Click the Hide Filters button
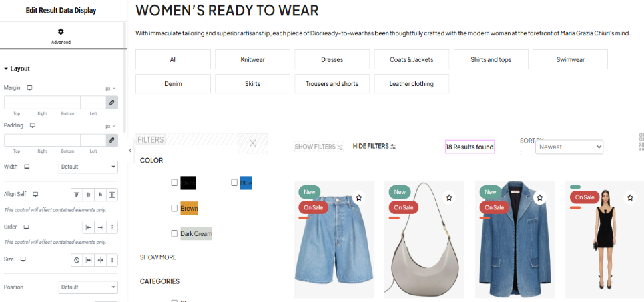Image resolution: width=644 pixels, height=302 pixels. point(374,146)
